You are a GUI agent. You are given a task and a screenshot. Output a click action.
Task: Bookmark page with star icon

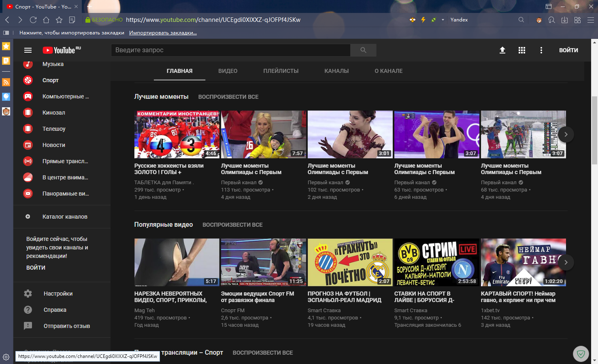[x=59, y=20]
